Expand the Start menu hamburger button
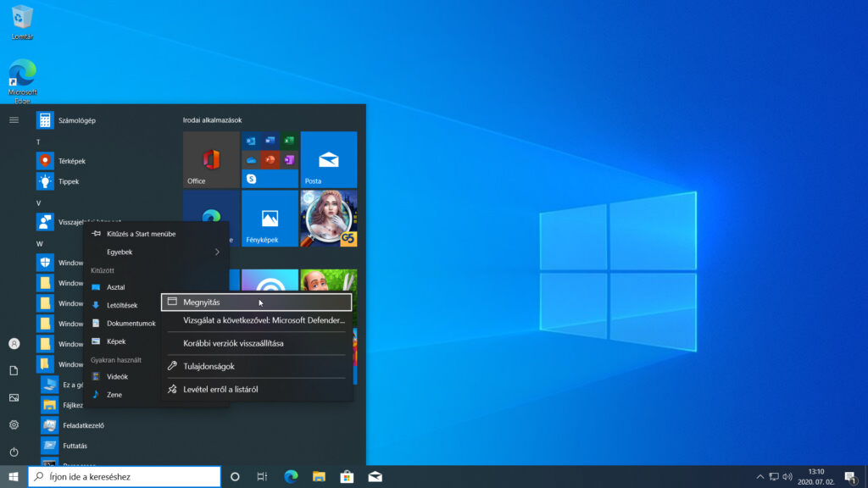868x488 pixels. [14, 120]
